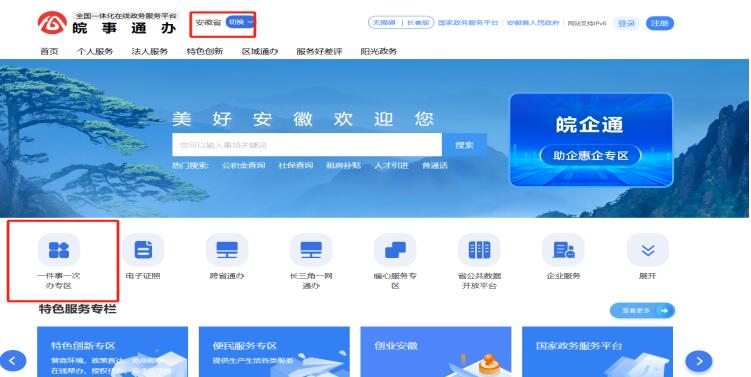Open the 长三角一网通办 icon
751x377 pixels.
[x=311, y=250]
